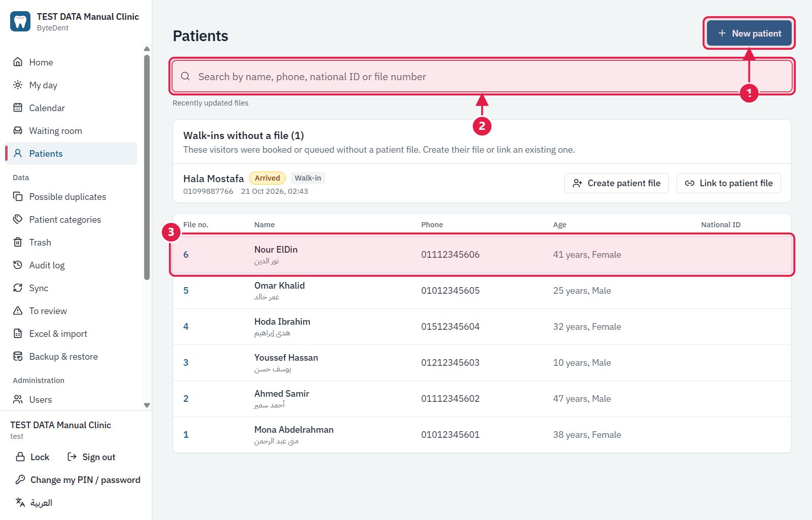Click the Arrived status badge
The image size is (812, 520).
(x=267, y=178)
